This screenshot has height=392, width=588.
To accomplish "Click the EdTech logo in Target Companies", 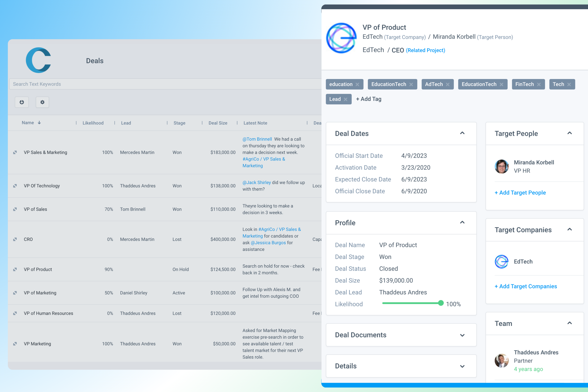I will (x=502, y=261).
